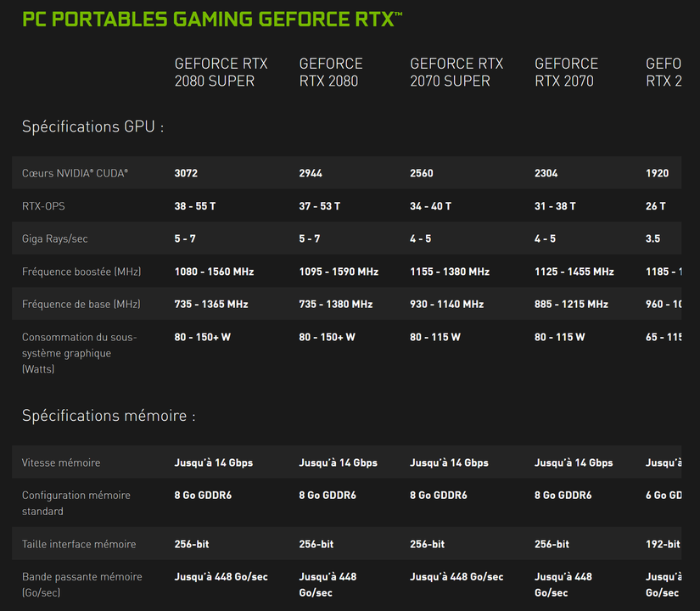Image resolution: width=700 pixels, height=611 pixels.
Task: Click the 3.5 Giga Rays value
Action: (652, 238)
